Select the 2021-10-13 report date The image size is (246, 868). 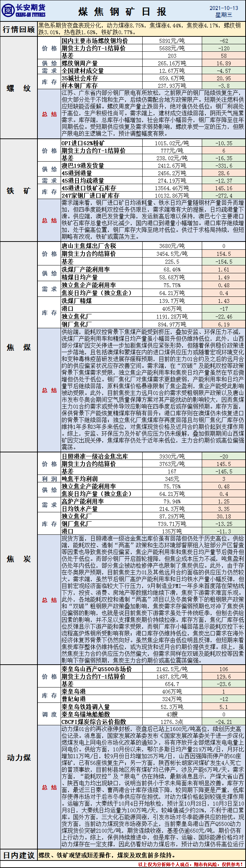pyautogui.click(x=224, y=8)
